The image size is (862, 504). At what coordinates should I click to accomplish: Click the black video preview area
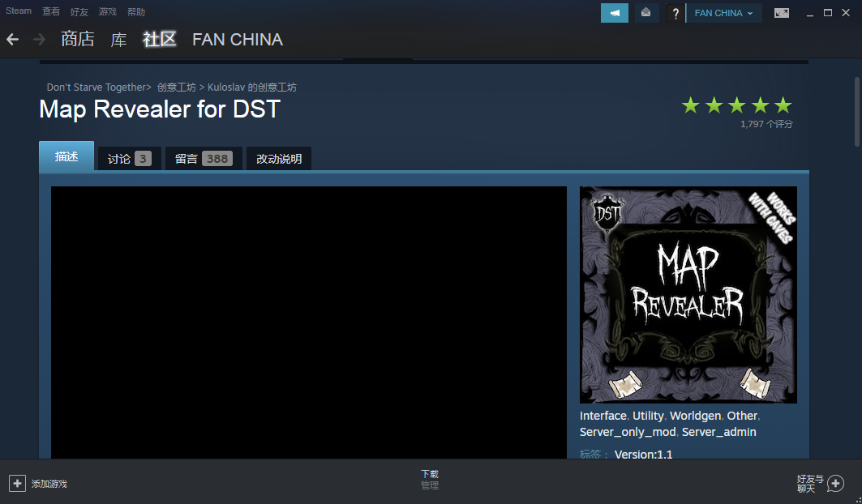[309, 322]
